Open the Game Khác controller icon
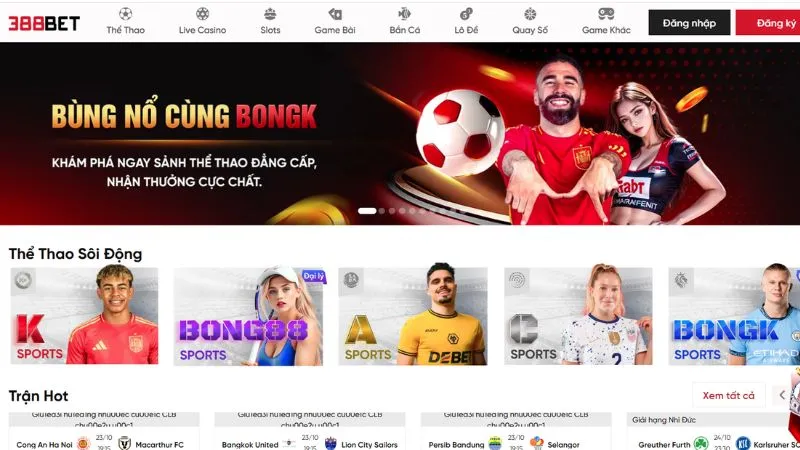The height and width of the screenshot is (450, 800). (x=606, y=14)
